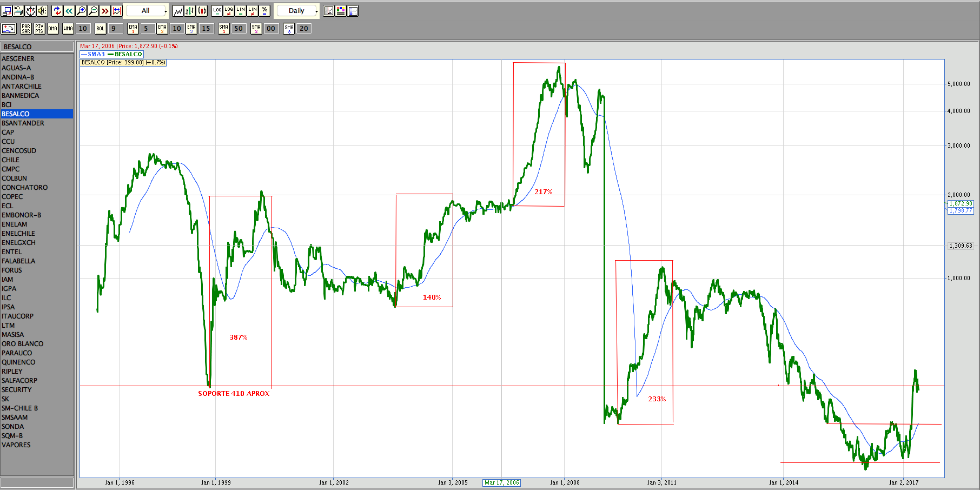Image resolution: width=980 pixels, height=490 pixels.
Task: Select highlighted BESALCO list entry
Action: click(37, 114)
